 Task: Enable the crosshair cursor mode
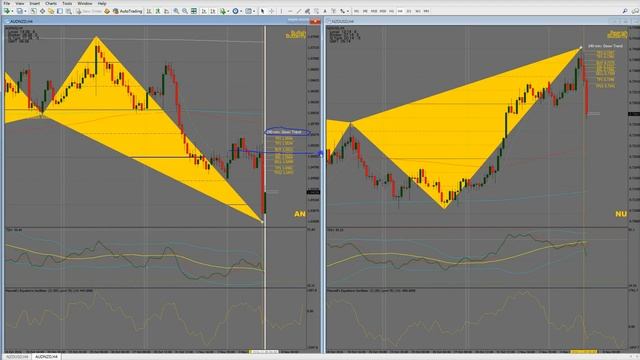click(x=271, y=11)
